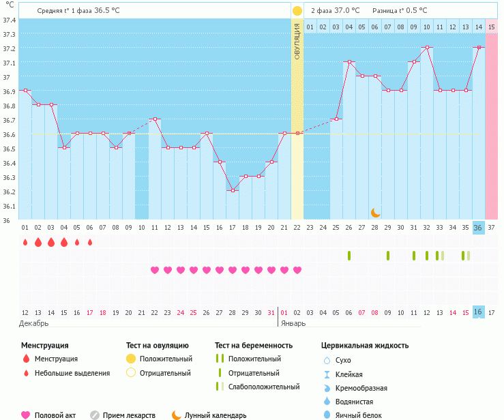Click the heart icon under day 11

pyautogui.click(x=155, y=270)
